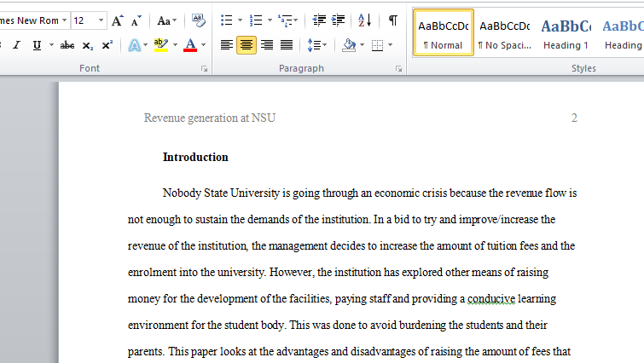Toggle Italic formatting
This screenshot has width=644, height=363.
pos(16,44)
